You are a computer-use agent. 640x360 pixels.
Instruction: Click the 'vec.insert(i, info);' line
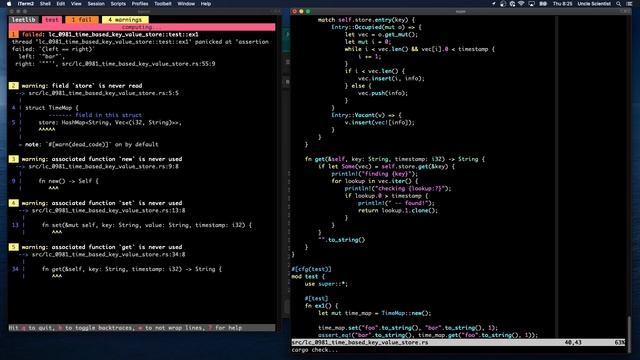(391, 78)
